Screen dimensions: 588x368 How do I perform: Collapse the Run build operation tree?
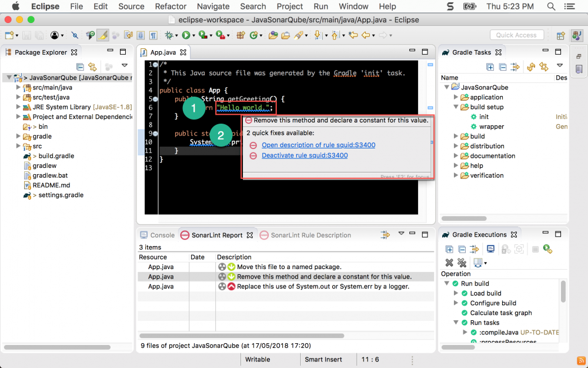[446, 283]
